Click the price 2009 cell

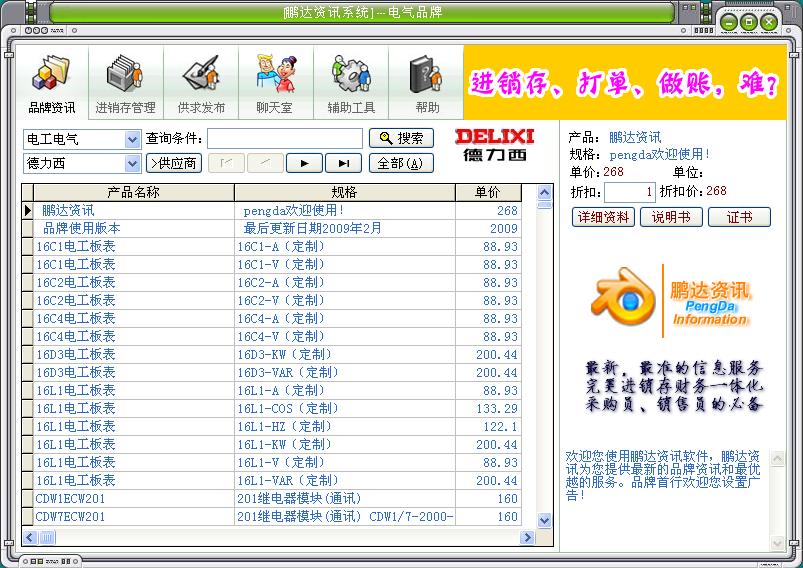coord(488,228)
